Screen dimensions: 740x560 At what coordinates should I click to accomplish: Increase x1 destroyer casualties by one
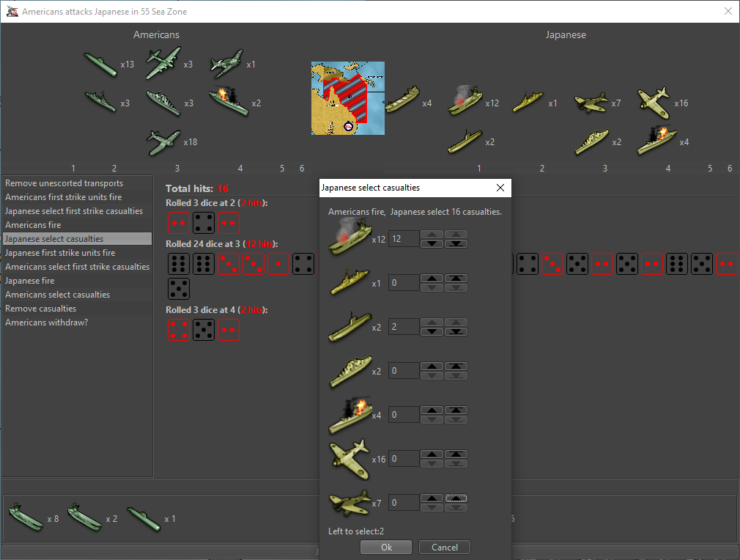[433, 279]
